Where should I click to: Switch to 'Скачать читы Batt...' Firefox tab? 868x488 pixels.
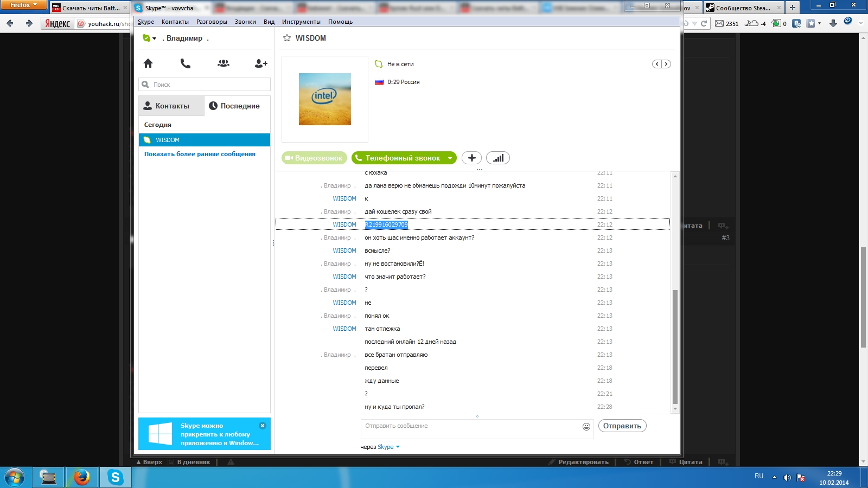[x=90, y=8]
